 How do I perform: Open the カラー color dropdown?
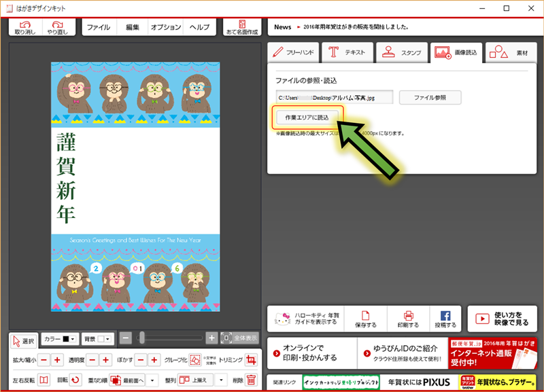click(x=59, y=338)
